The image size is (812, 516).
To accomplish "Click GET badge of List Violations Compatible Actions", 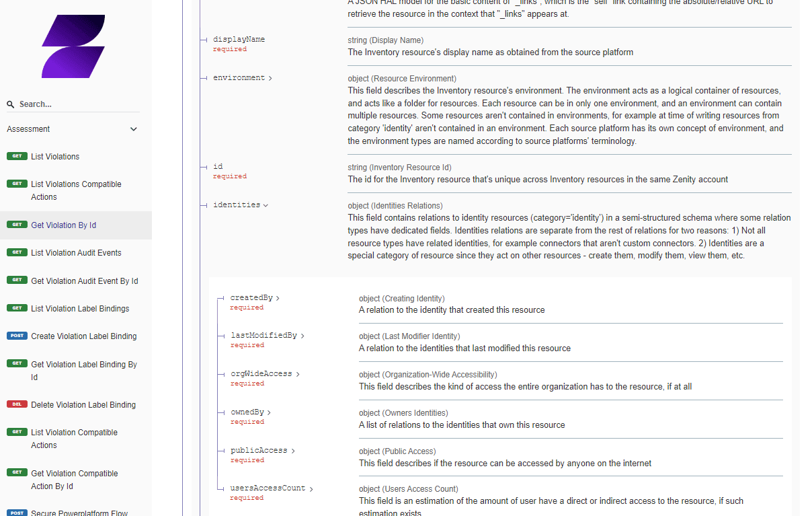I will (x=17, y=184).
